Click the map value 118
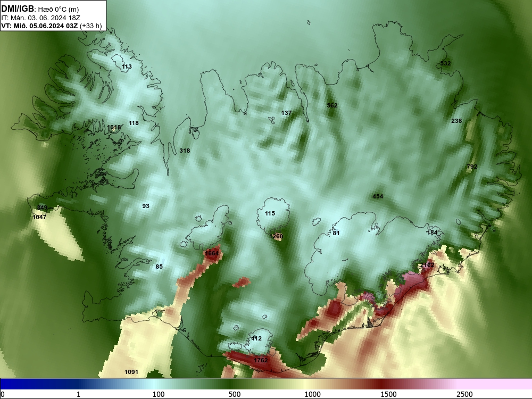 point(134,123)
